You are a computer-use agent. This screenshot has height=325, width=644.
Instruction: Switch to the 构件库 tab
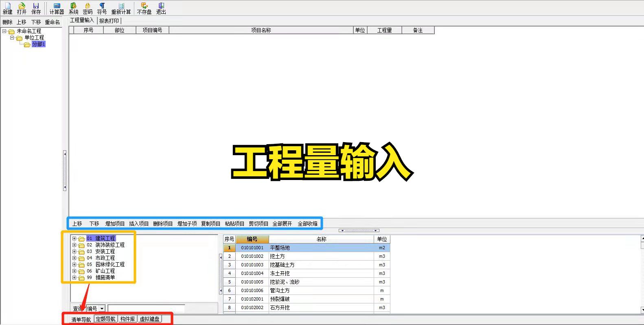tap(127, 319)
